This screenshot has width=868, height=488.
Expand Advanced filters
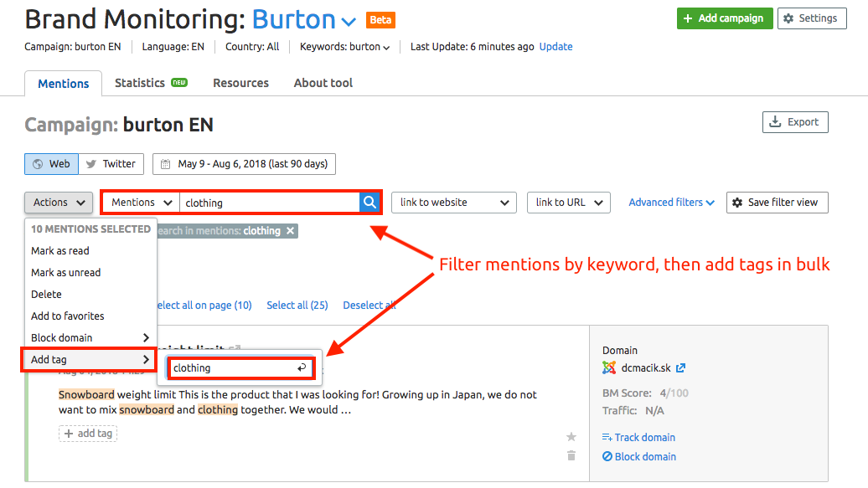[x=671, y=203]
